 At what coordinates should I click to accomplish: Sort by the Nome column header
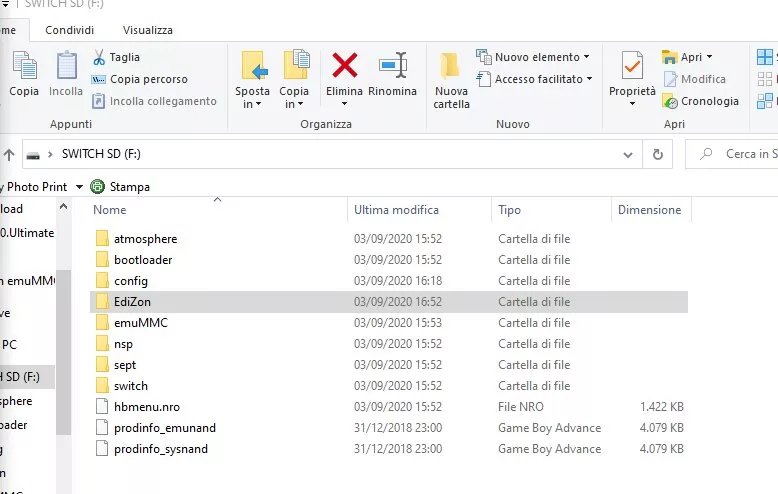click(110, 210)
